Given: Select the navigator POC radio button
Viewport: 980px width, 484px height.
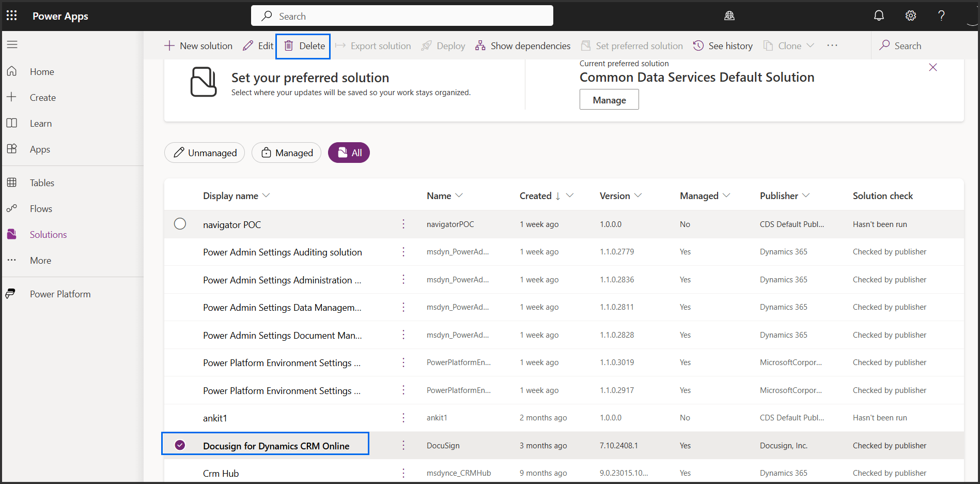Looking at the screenshot, I should click(x=180, y=224).
